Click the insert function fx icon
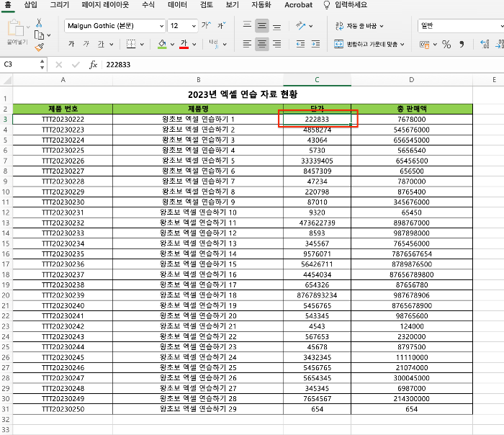 tap(93, 65)
